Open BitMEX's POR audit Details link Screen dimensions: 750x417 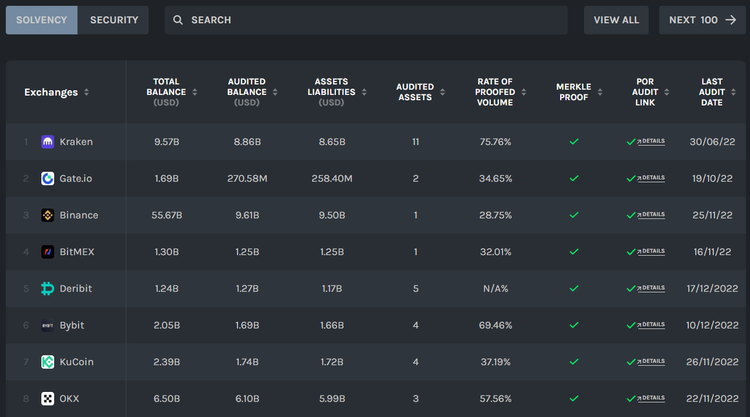pos(651,252)
